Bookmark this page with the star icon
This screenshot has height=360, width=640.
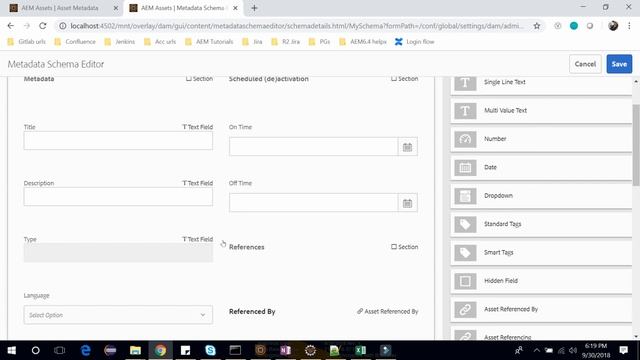click(537, 26)
